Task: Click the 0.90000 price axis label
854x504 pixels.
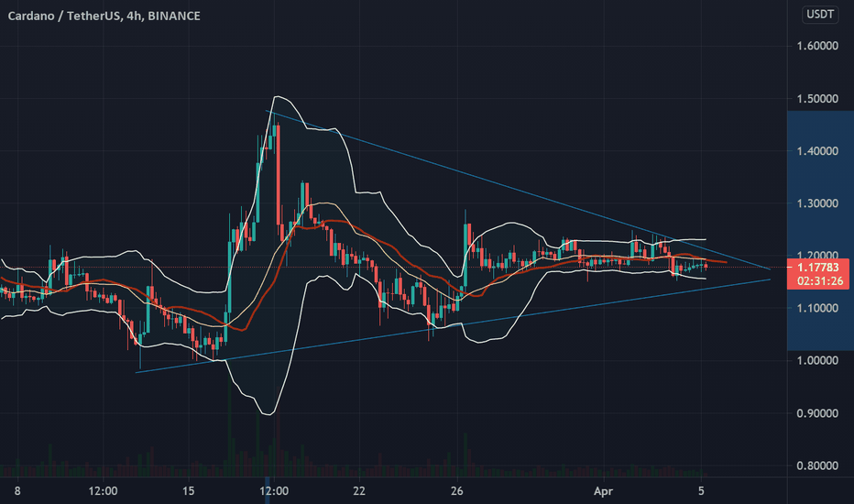Action: pyautogui.click(x=817, y=413)
